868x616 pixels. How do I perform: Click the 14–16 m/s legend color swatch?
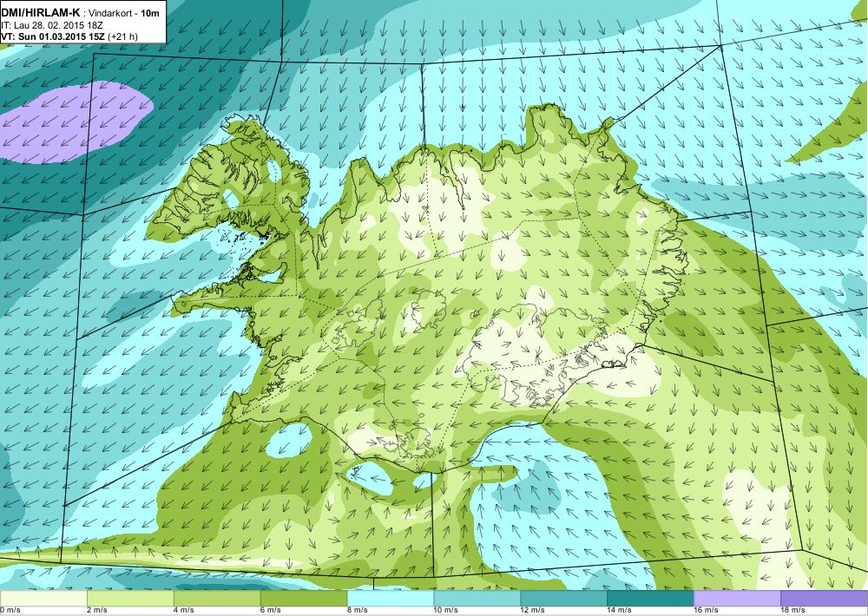[x=650, y=599]
